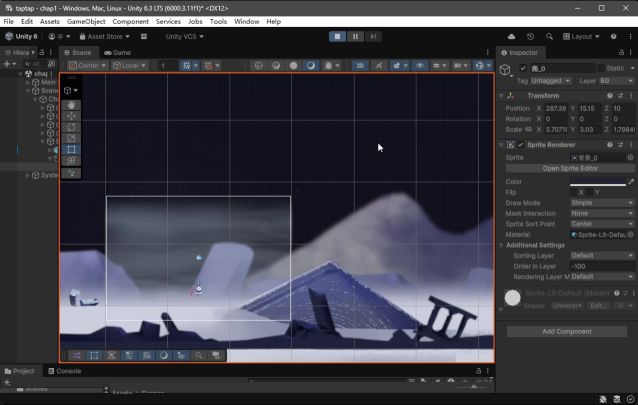Open Mask Interaction dropdown set to None
The height and width of the screenshot is (405, 638).
click(x=602, y=214)
